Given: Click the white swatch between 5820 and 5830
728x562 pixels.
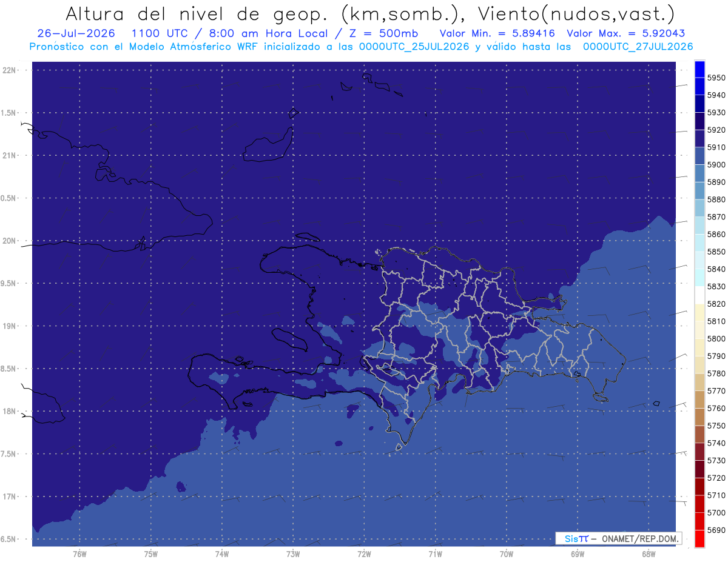Looking at the screenshot, I should pyautogui.click(x=699, y=295).
